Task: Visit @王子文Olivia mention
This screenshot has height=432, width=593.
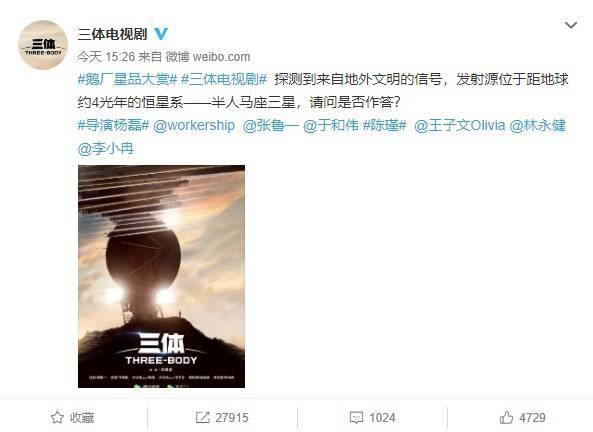Action: [x=459, y=125]
